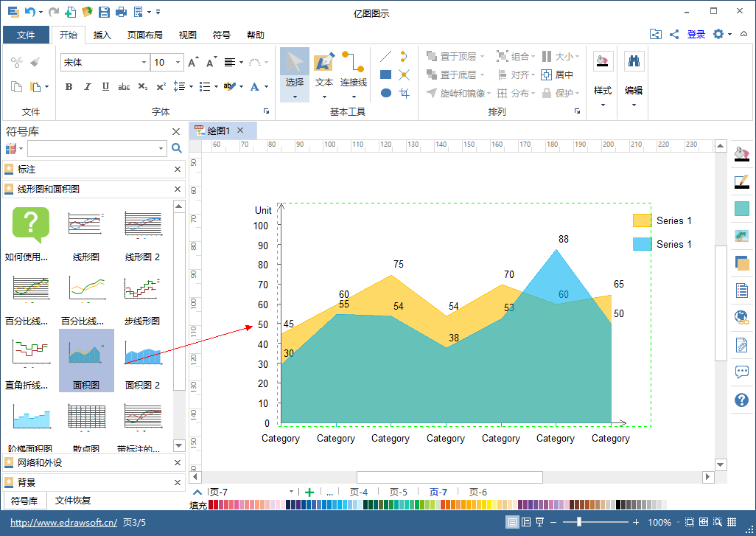Open the page list 页-7 dropdown
This screenshot has width=756, height=536.
(x=291, y=492)
